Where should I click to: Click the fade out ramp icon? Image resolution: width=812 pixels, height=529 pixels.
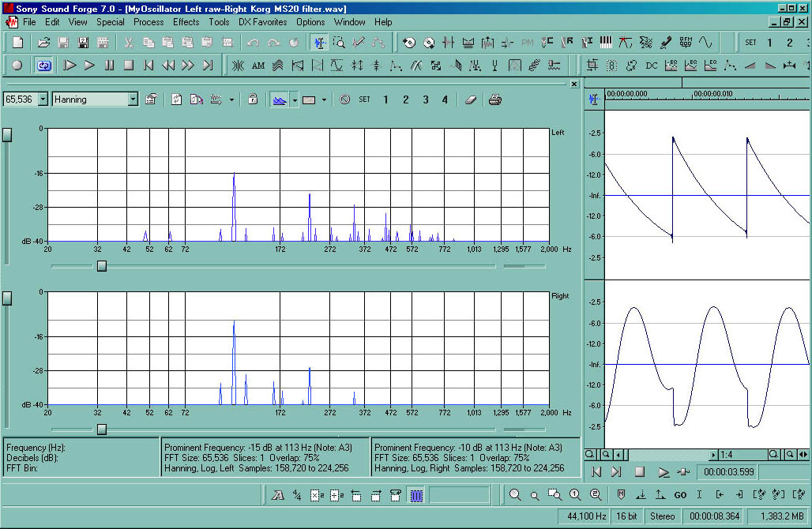pyautogui.click(x=770, y=66)
